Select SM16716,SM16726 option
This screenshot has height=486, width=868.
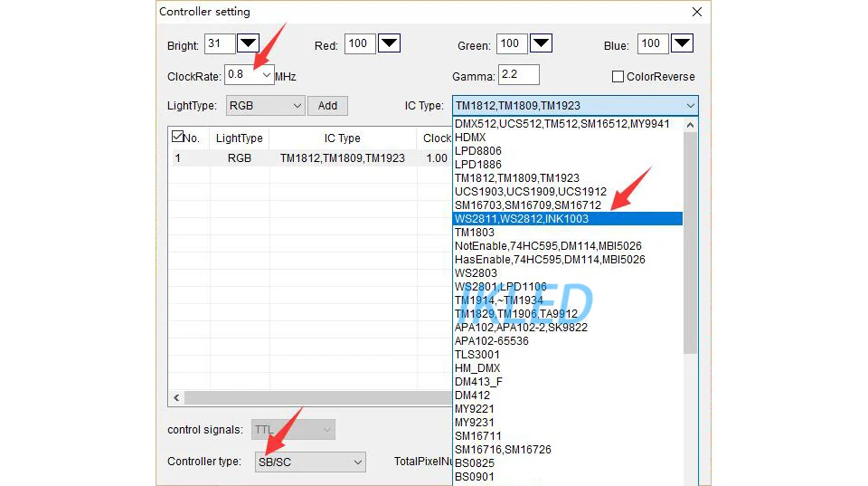[568, 450]
